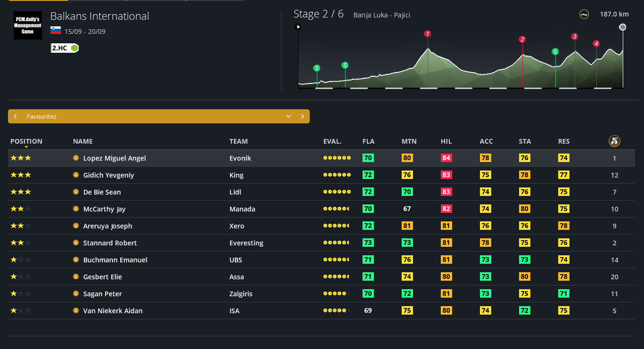This screenshot has width=644, height=349.
Task: Click the checkered finish flag on profile
Action: click(x=623, y=27)
